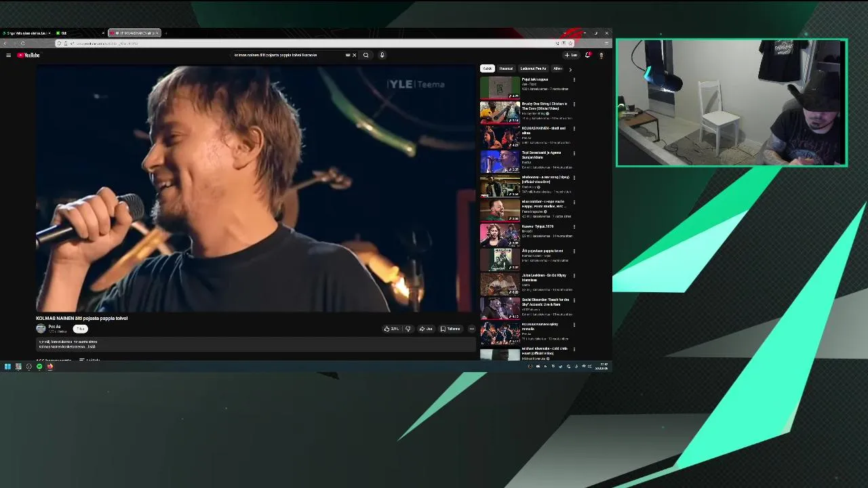868x488 pixels.
Task: Click the magnifier search button
Action: coord(366,55)
